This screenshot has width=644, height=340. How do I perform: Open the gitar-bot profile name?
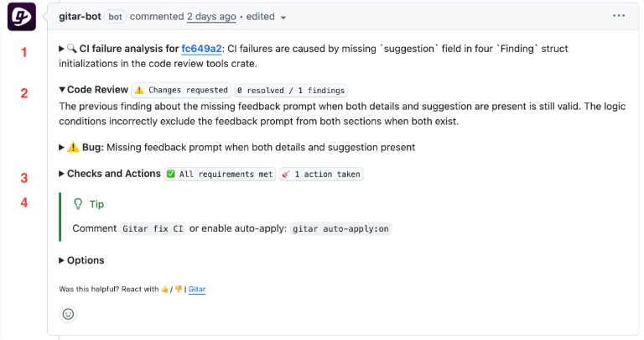coord(80,17)
